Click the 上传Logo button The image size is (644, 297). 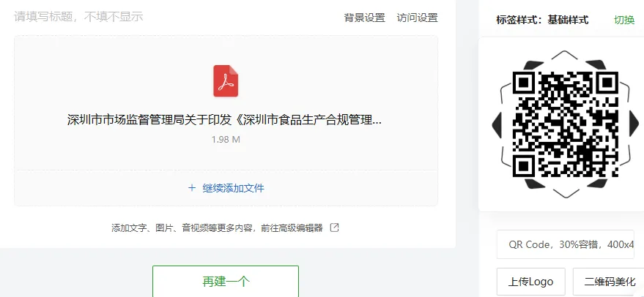point(531,282)
